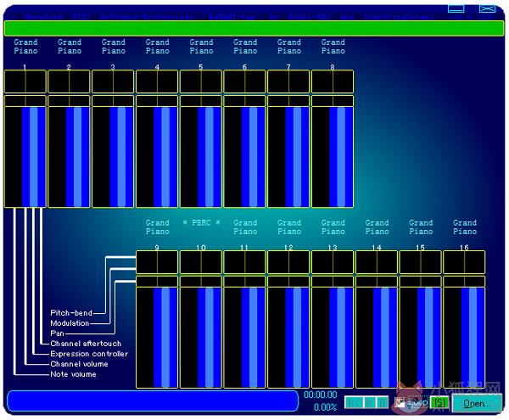Image resolution: width=509 pixels, height=420 pixels.
Task: Click the Modulation legend label
Action: 70,323
